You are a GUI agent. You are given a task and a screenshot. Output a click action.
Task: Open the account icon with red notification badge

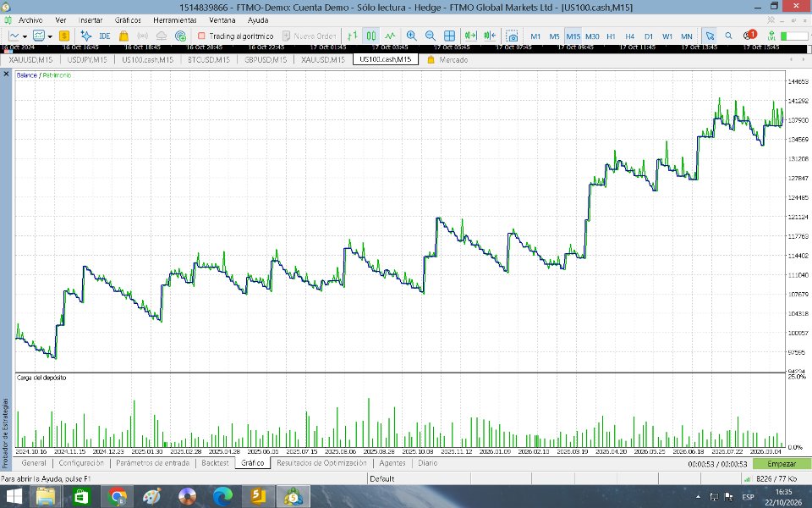tap(749, 36)
